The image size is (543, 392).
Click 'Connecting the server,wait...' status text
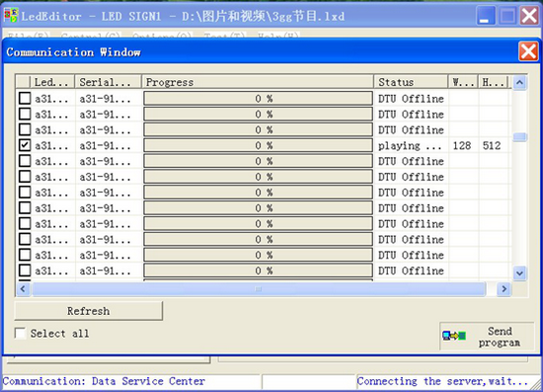[442, 381]
